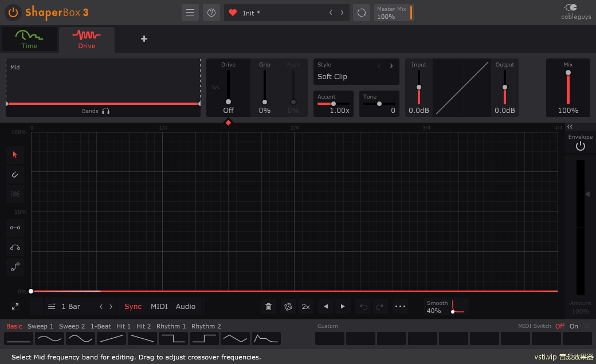Image resolution: width=596 pixels, height=364 pixels.
Task: Open the three dots more options
Action: click(400, 307)
